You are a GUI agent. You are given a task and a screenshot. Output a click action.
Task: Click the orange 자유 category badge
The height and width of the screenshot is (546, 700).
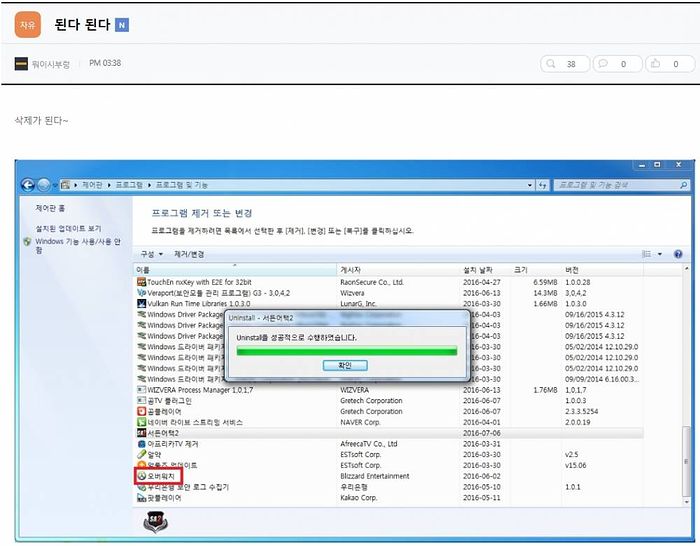(x=27, y=24)
